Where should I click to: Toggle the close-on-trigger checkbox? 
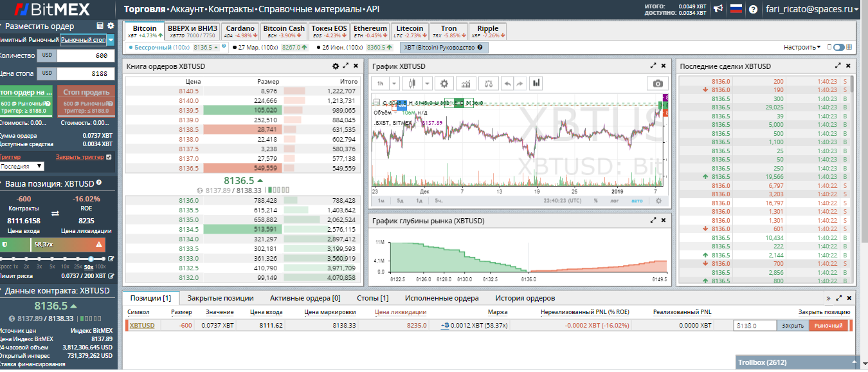(109, 157)
